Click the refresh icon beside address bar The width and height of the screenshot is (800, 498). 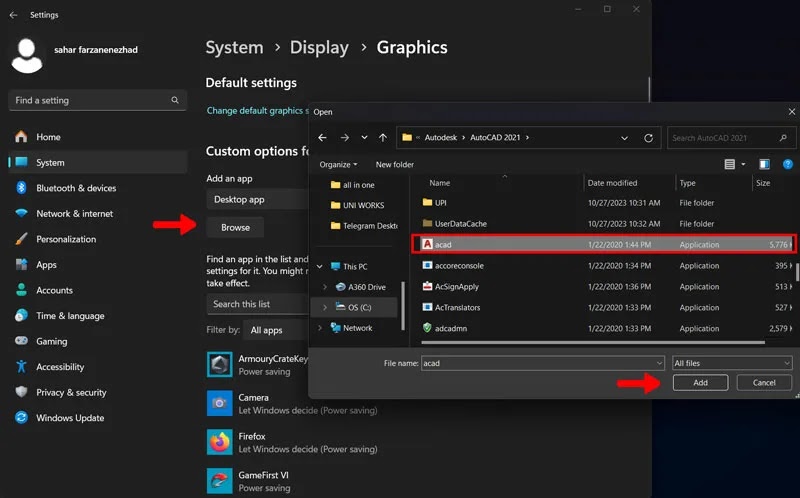(x=648, y=138)
